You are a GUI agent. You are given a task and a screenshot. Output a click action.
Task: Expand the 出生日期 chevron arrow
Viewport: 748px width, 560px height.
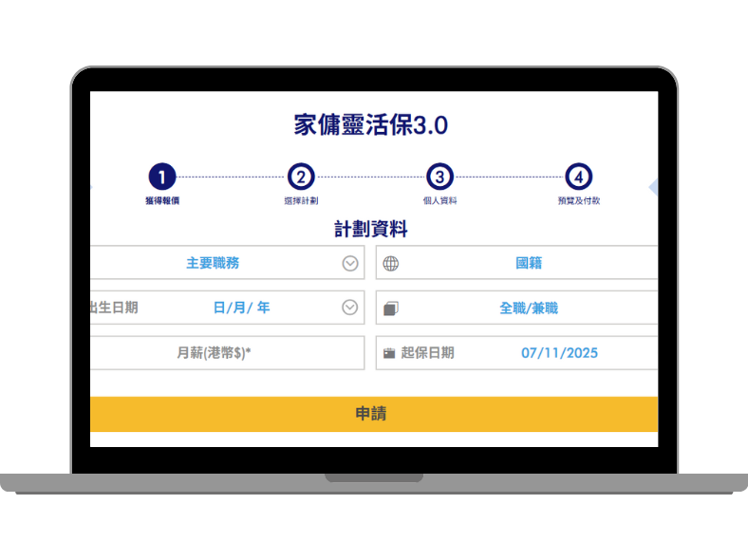(x=350, y=308)
